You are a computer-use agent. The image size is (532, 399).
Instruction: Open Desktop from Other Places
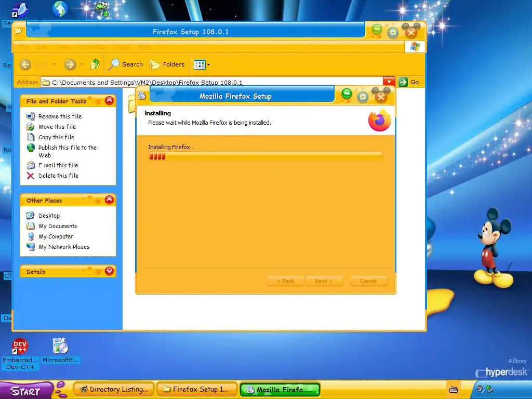pyautogui.click(x=49, y=216)
